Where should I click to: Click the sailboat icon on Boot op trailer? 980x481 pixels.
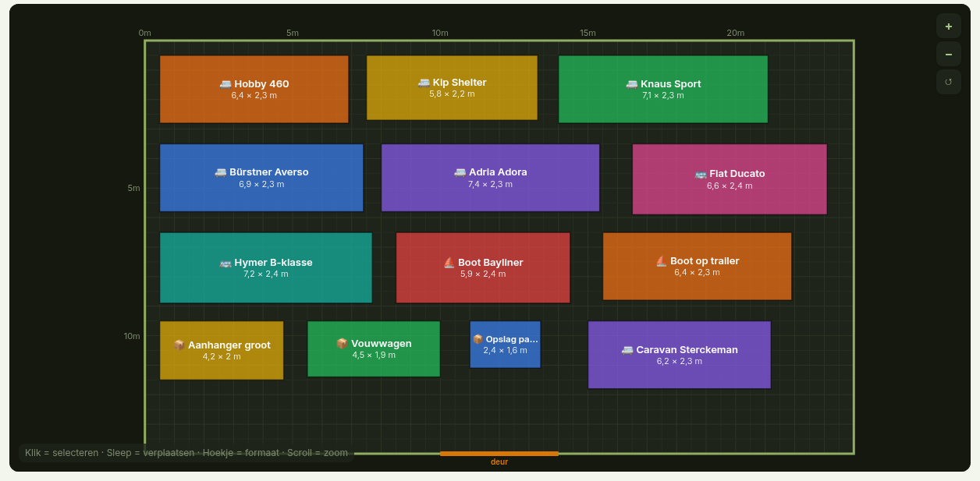662,261
